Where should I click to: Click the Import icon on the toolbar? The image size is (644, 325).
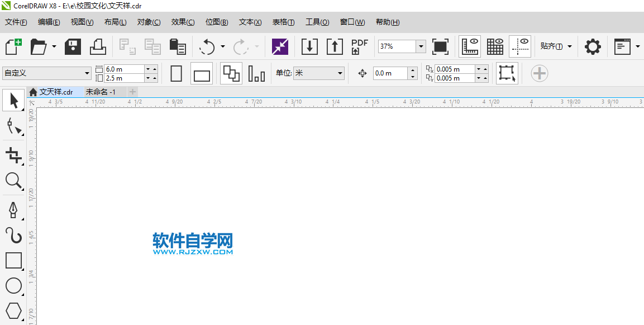pos(309,46)
